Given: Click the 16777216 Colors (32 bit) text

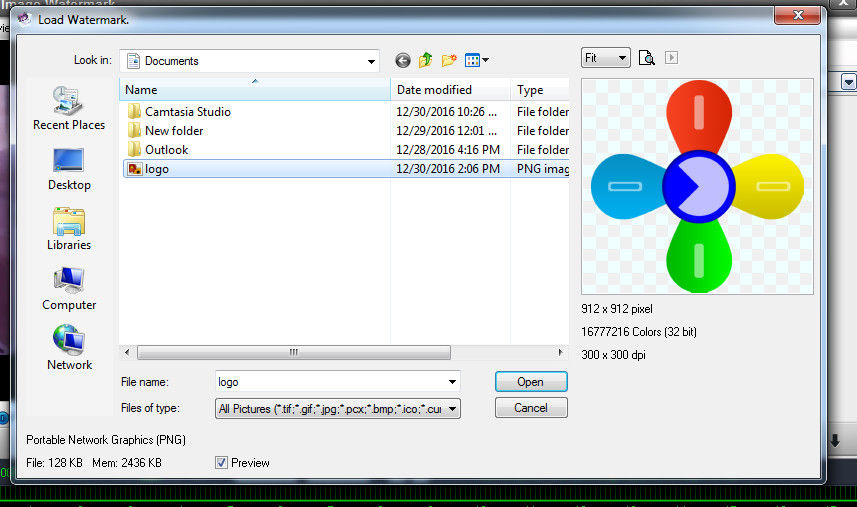Looking at the screenshot, I should [x=638, y=332].
